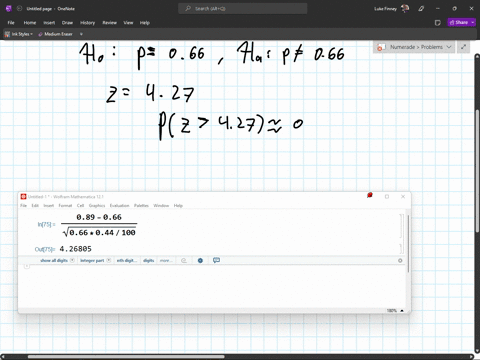Image resolution: width=480 pixels, height=360 pixels.
Task: Open the Numerade > Problems notebook dropdown
Action: [x=415, y=47]
